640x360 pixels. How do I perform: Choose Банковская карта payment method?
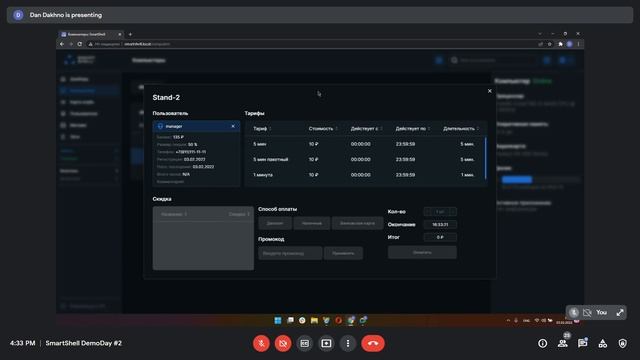coord(358,223)
